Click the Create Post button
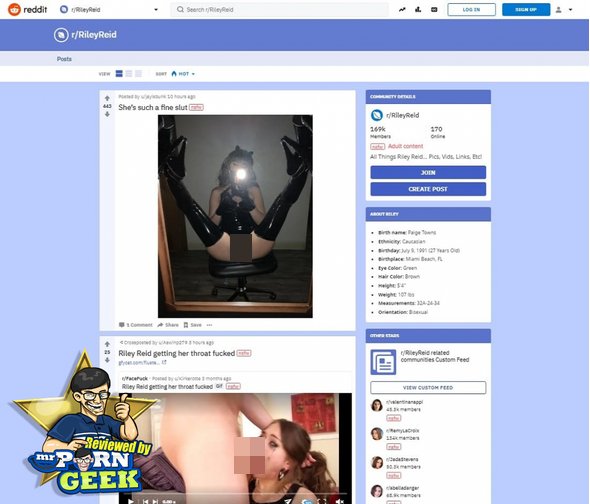This screenshot has width=590, height=504. (428, 189)
